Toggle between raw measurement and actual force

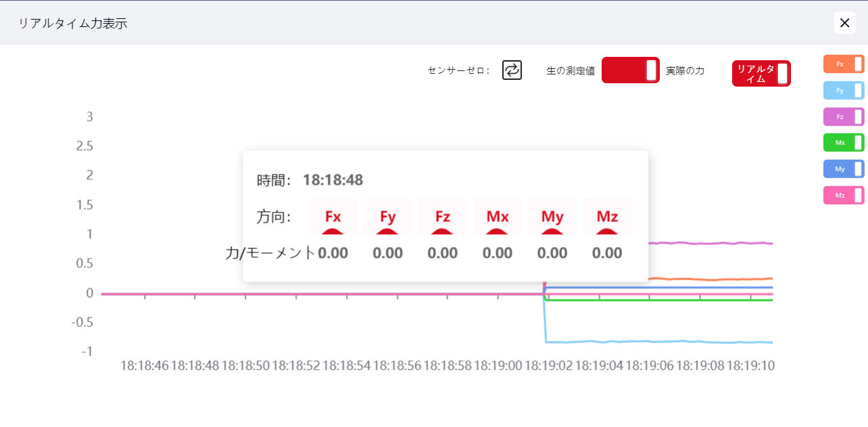(x=630, y=70)
